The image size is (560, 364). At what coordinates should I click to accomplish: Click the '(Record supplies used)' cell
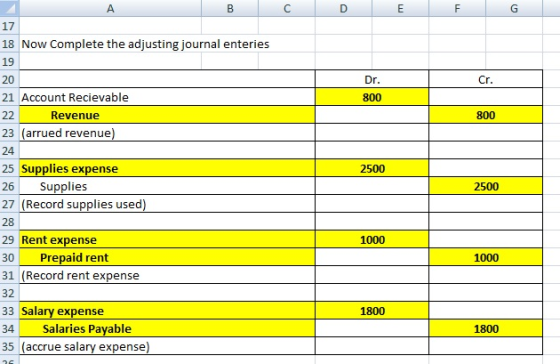click(167, 204)
